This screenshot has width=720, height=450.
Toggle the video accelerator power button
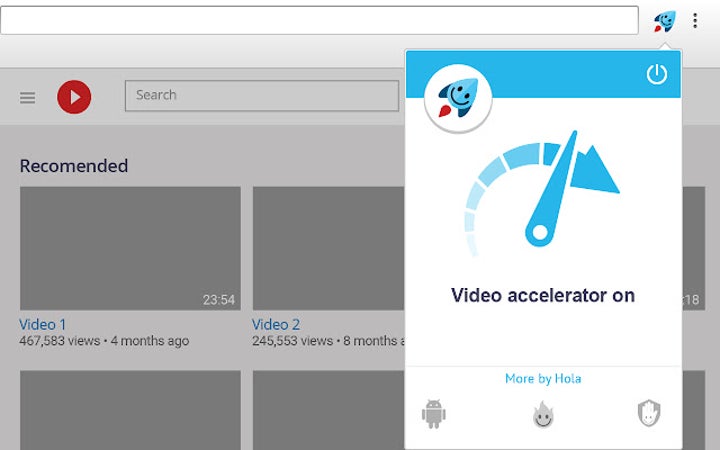pyautogui.click(x=656, y=75)
